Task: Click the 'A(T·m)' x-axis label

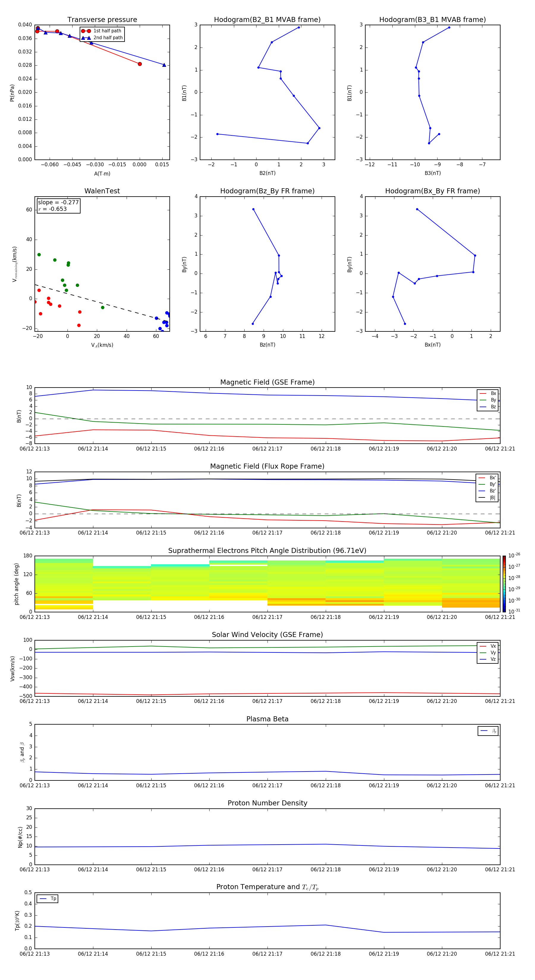Action: [102, 174]
